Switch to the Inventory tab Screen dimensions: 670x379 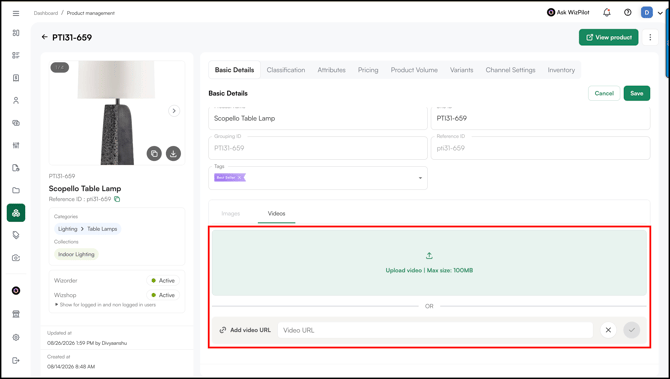point(561,70)
